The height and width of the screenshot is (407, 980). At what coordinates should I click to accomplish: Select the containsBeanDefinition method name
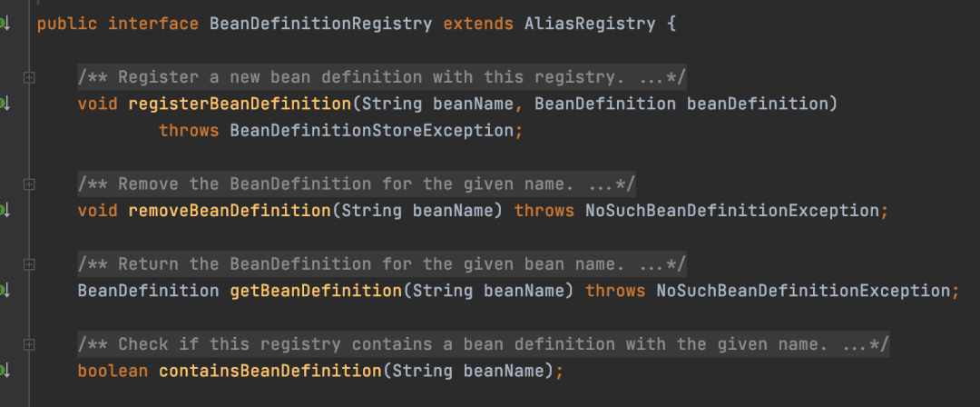tap(270, 371)
